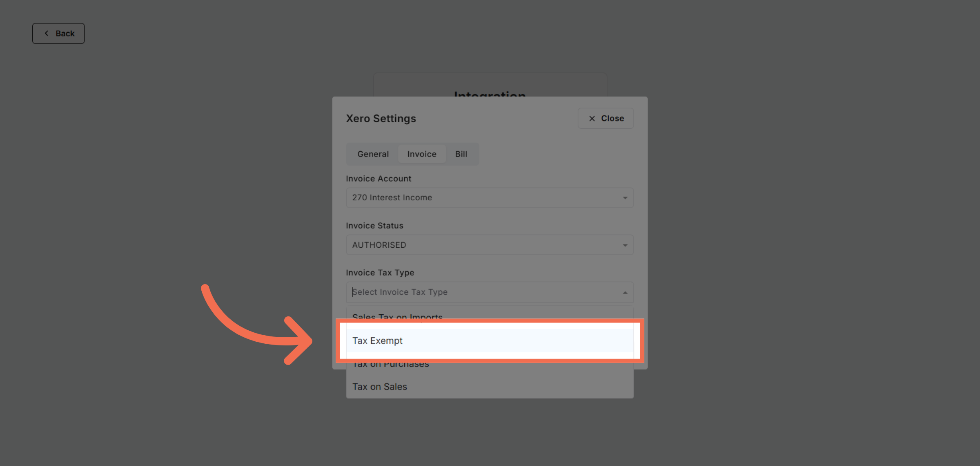
Task: Click the Back button
Action: pos(58,33)
